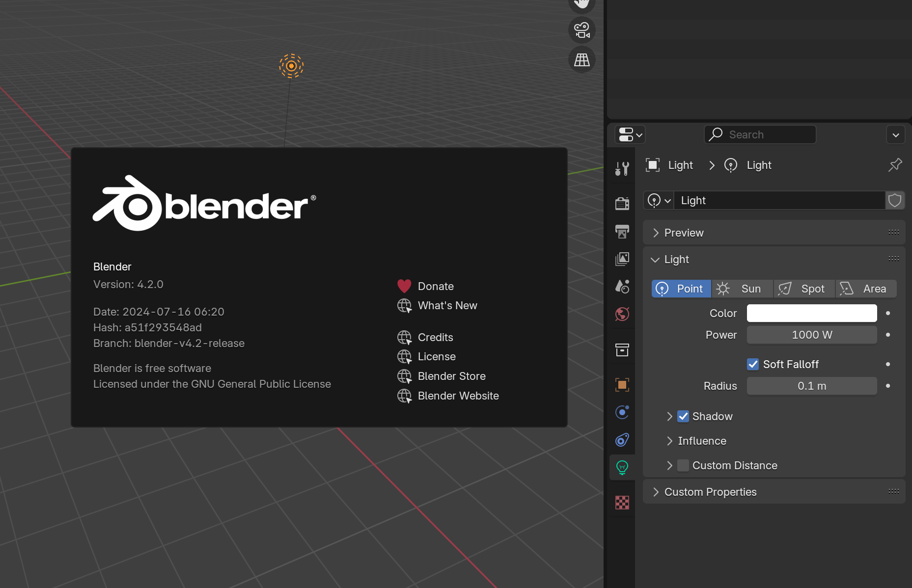Open the Light data properties tab
Image resolution: width=912 pixels, height=588 pixels.
coord(622,467)
